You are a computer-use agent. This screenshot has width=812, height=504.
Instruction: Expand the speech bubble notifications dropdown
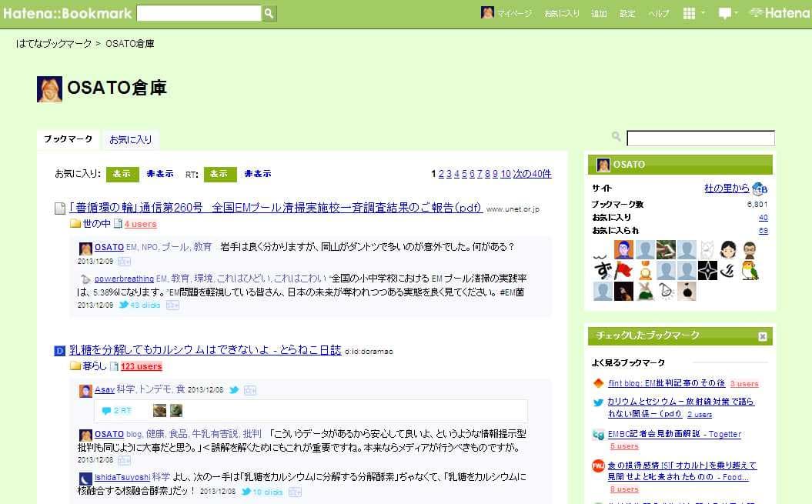tap(727, 13)
